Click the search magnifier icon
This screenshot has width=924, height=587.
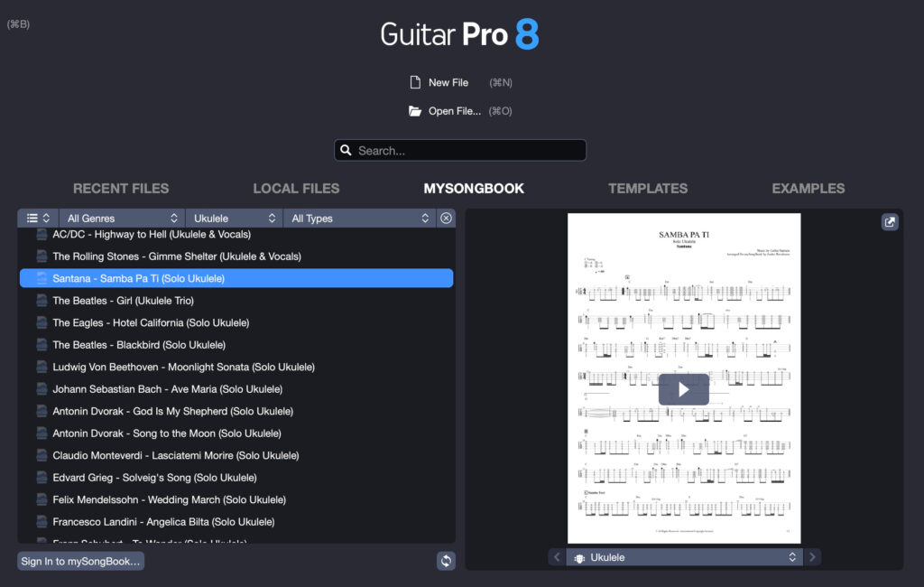click(346, 150)
